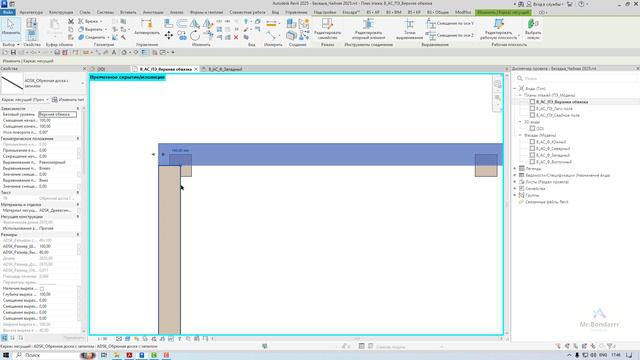This screenshot has height=360, width=640.
Task: Click the Align tool icon
Action: [x=169, y=23]
